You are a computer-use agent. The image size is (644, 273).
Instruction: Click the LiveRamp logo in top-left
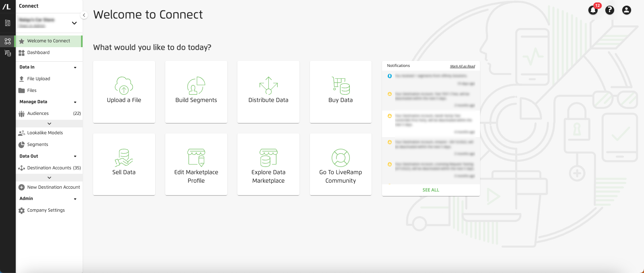(x=7, y=6)
